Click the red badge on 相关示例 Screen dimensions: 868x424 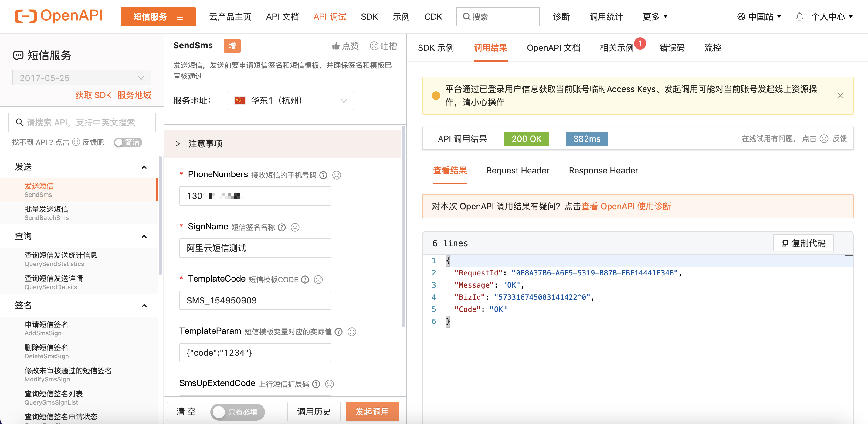pos(639,43)
